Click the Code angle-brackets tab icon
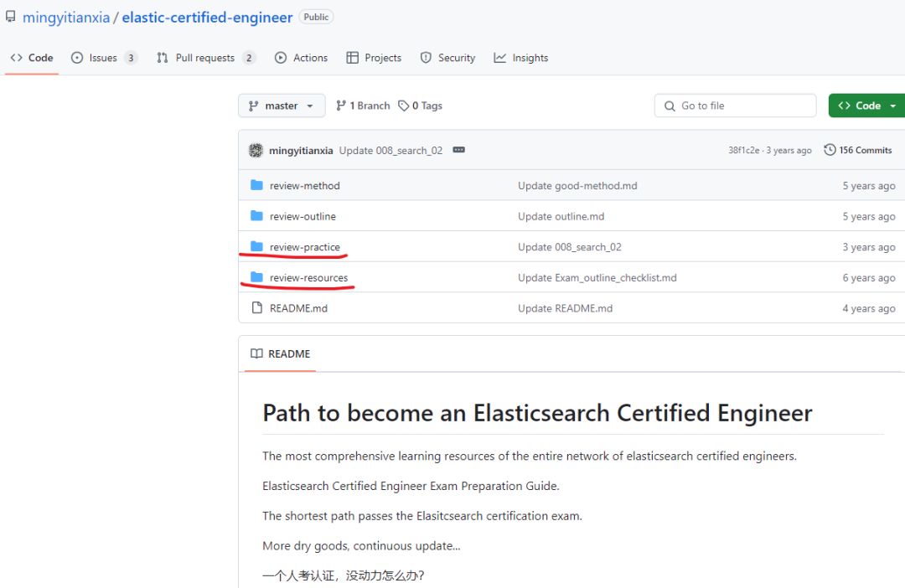Image resolution: width=905 pixels, height=588 pixels. click(x=17, y=58)
